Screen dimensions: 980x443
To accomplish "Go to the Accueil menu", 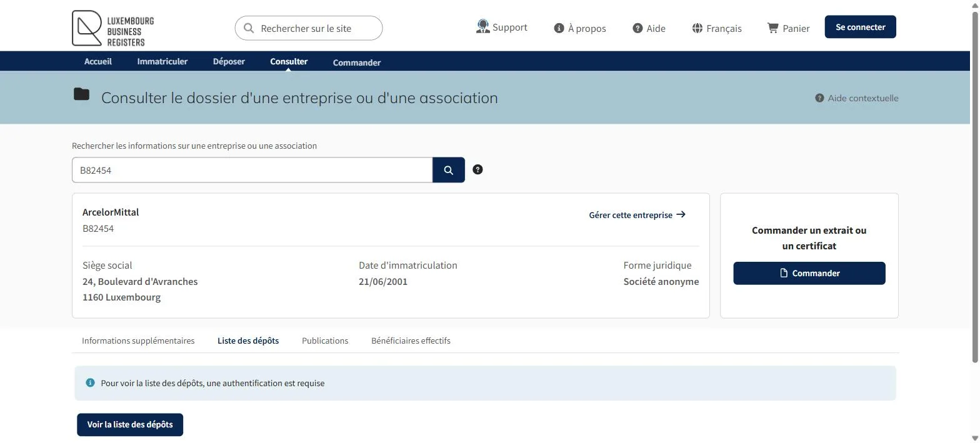I will click(98, 61).
